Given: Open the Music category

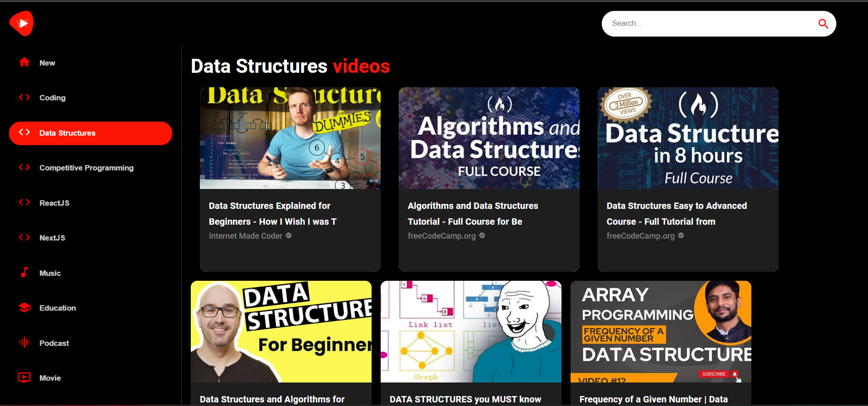Looking at the screenshot, I should pos(90,273).
